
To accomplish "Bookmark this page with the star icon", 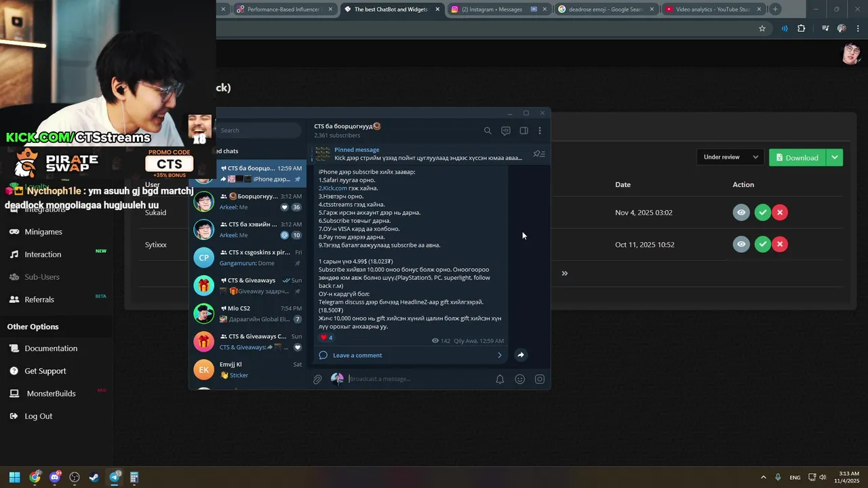I will point(762,28).
